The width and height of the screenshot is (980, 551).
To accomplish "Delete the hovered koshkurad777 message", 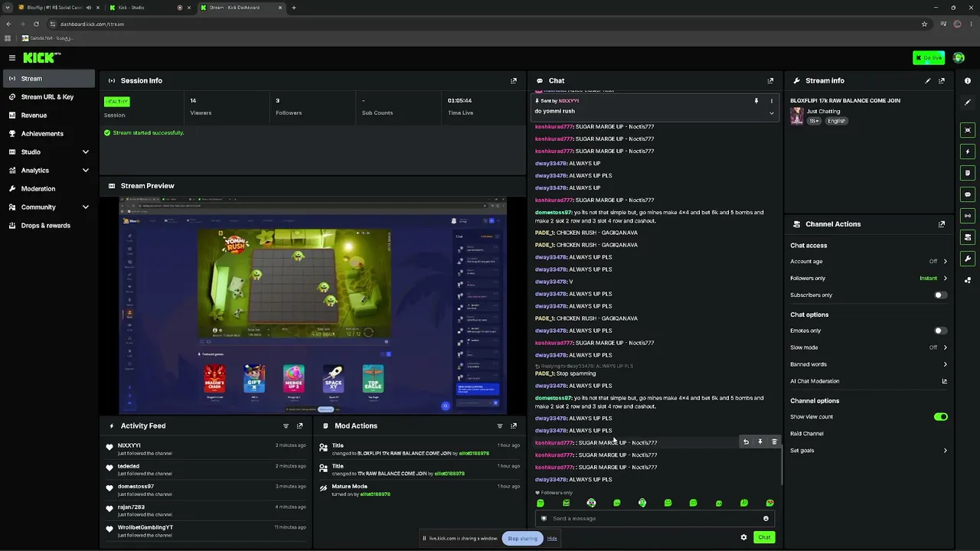I will click(774, 442).
